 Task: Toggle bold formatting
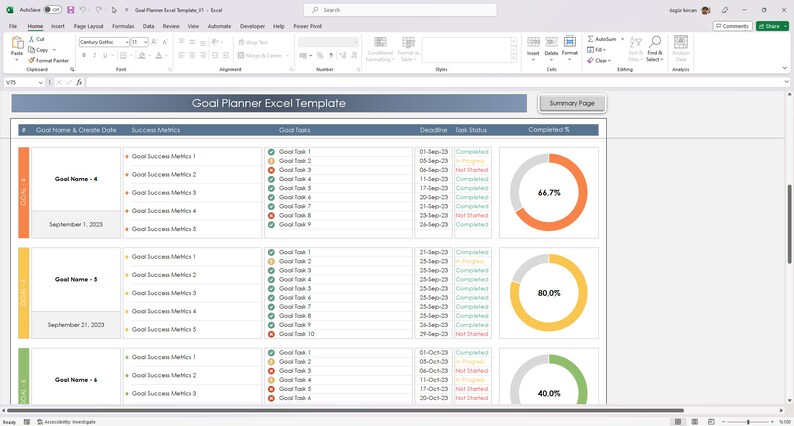pyautogui.click(x=84, y=55)
